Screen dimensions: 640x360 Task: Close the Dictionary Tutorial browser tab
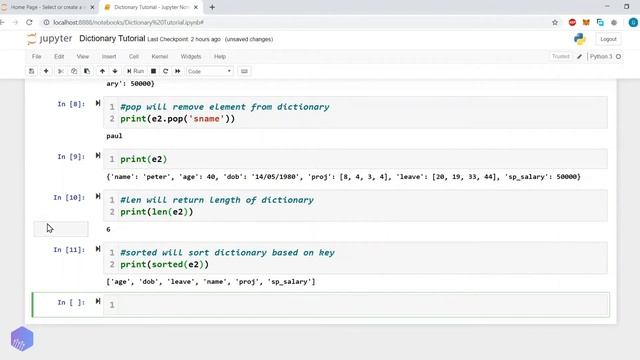[x=196, y=7]
